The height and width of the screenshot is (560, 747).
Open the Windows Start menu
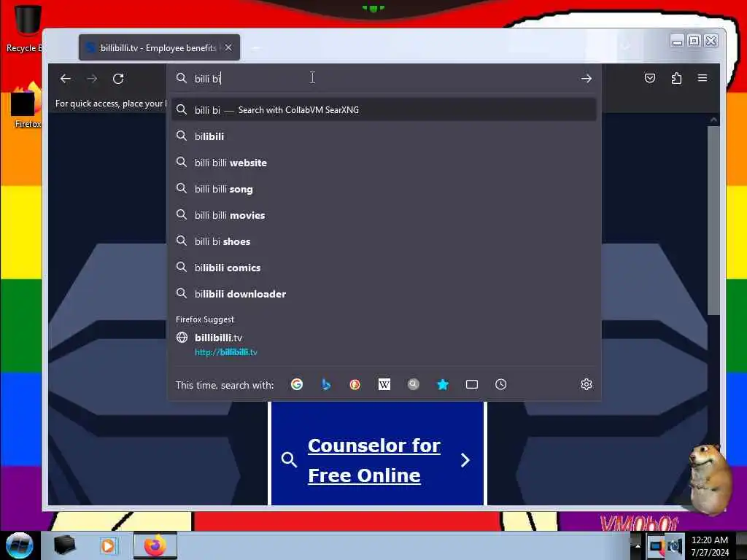coord(19,545)
